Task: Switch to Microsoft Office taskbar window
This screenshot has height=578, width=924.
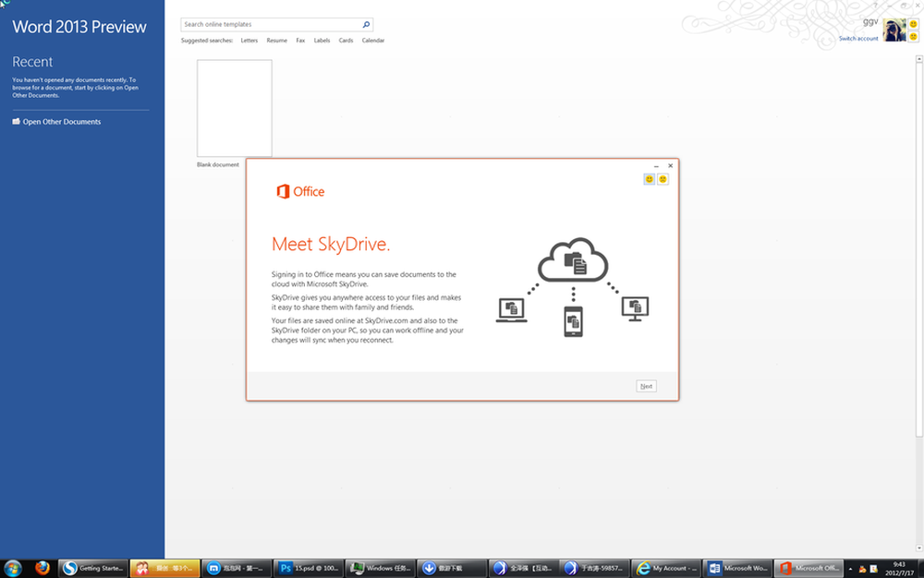Action: click(809, 568)
